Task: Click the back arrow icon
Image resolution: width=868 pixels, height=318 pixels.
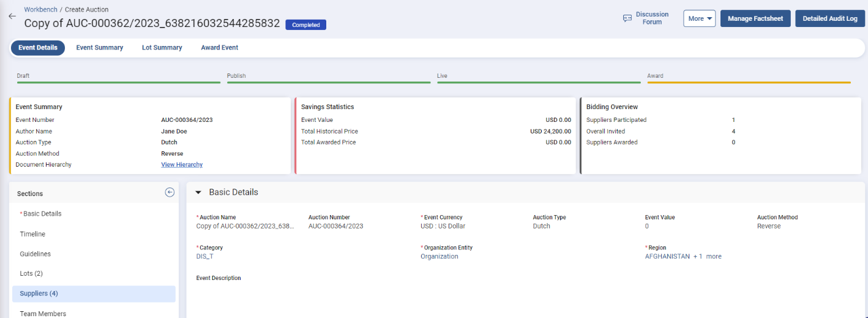Action: click(x=12, y=17)
